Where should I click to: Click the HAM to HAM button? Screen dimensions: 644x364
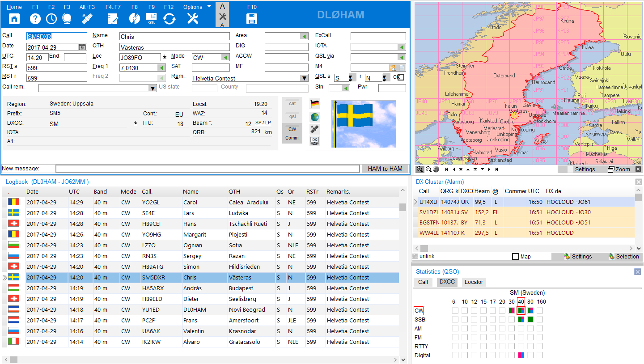[x=385, y=169]
